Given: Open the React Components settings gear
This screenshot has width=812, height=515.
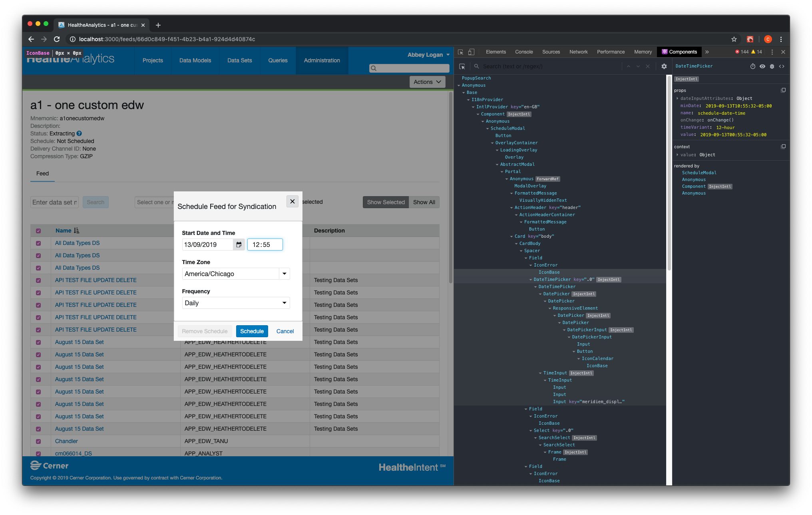Looking at the screenshot, I should [664, 66].
